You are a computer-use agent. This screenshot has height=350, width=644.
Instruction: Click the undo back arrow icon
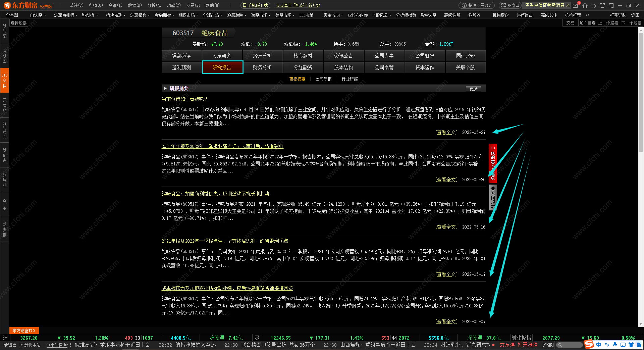pyautogui.click(x=594, y=5)
